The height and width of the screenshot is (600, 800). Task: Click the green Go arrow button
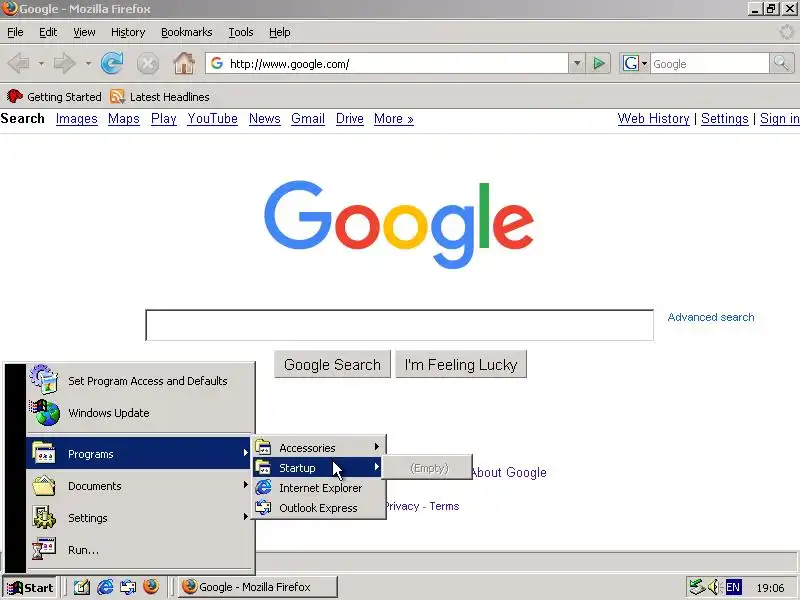598,64
